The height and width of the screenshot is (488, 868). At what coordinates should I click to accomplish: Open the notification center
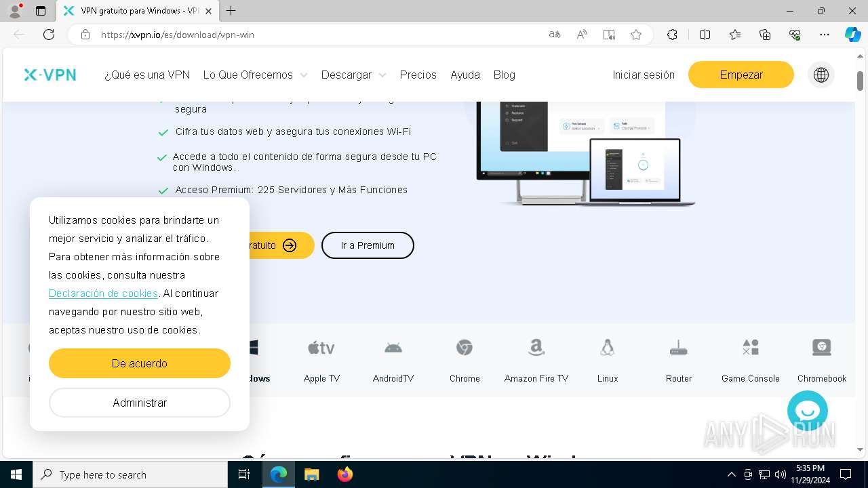point(846,474)
